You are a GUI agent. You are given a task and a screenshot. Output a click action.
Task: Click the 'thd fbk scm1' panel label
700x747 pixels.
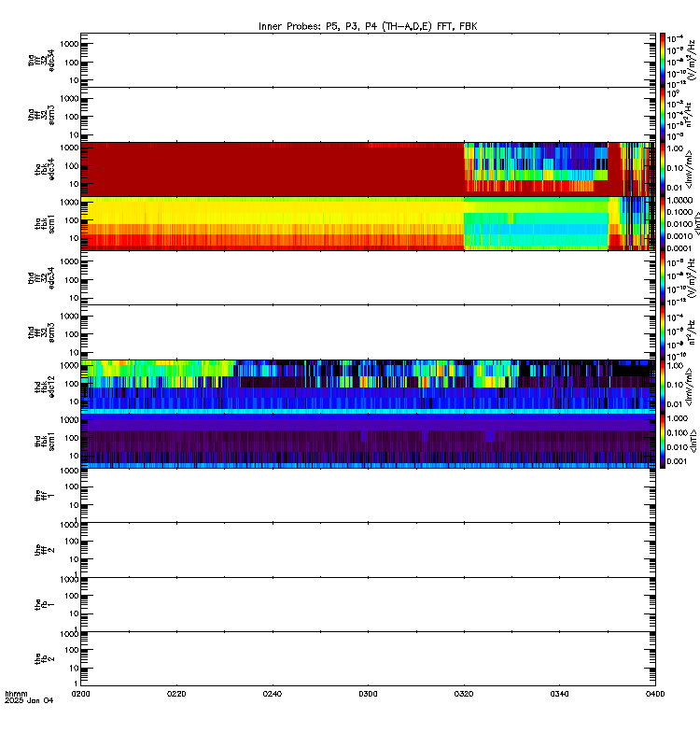44,441
